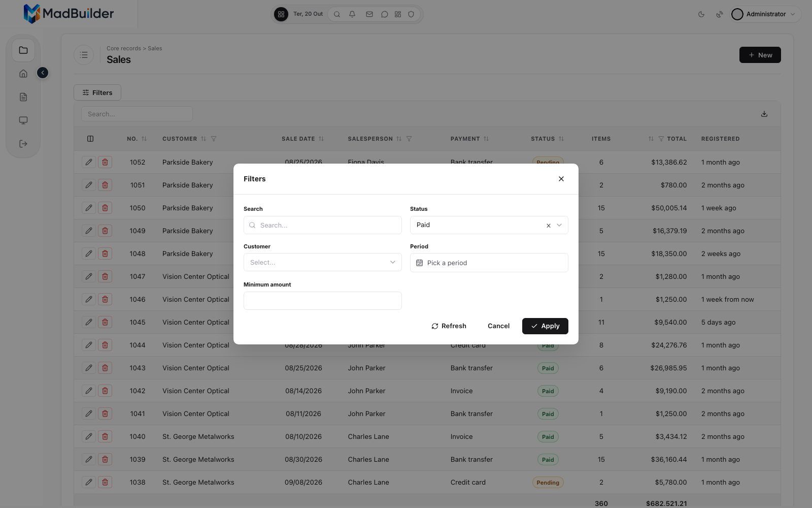This screenshot has width=812, height=508.
Task: Open notifications bell icon
Action: (x=352, y=14)
